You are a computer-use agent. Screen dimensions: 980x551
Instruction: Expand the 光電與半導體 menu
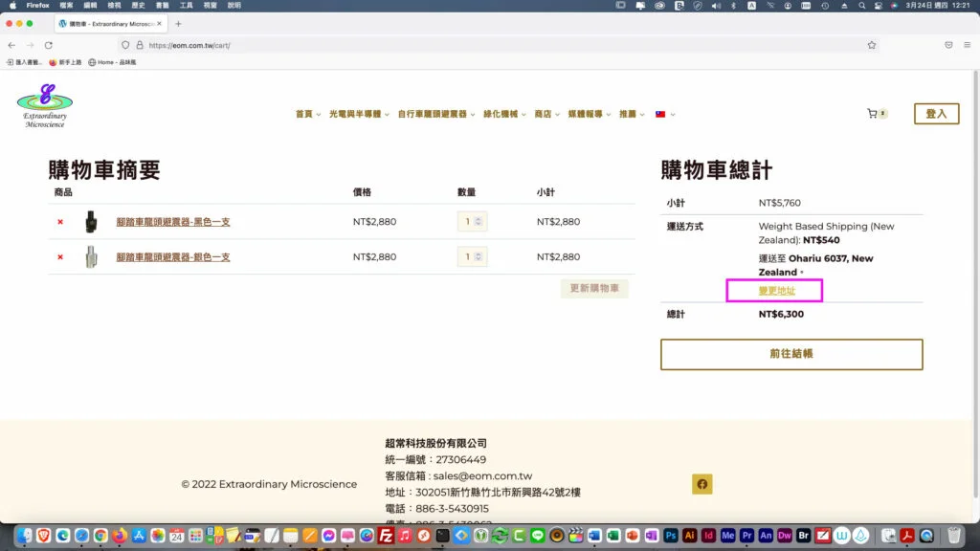click(x=359, y=114)
